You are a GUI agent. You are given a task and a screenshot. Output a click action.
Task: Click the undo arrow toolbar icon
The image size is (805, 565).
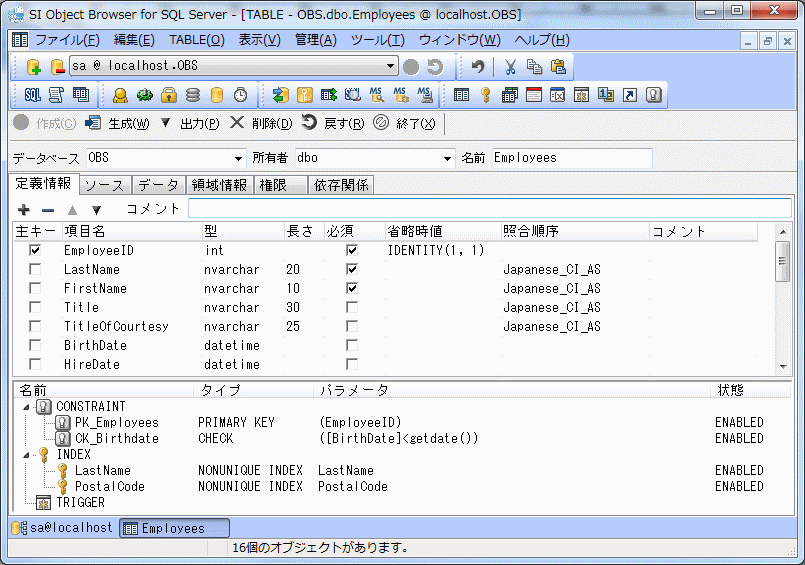[x=478, y=67]
